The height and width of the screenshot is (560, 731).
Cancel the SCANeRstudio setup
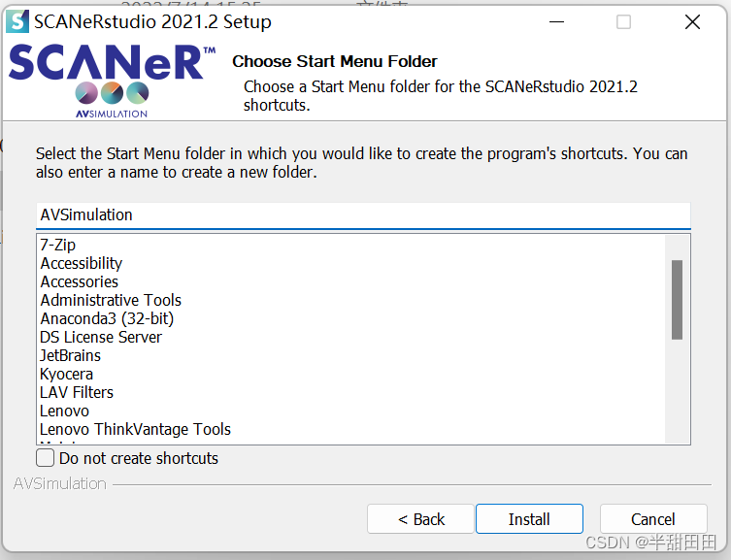[653, 518]
